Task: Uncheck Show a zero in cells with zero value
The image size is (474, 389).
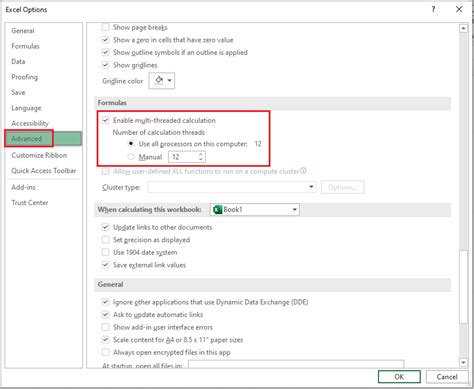Action: pyautogui.click(x=105, y=40)
